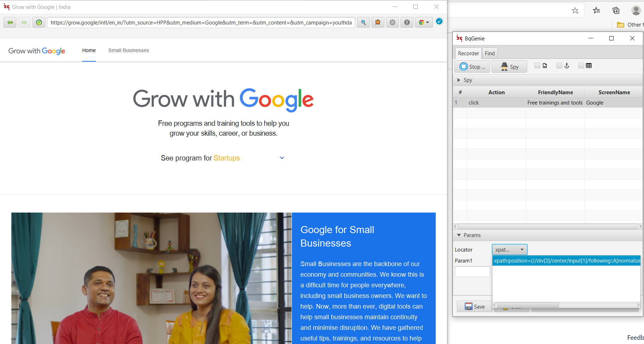Open the Chrome browser selector dropdown
This screenshot has height=344, width=644.
(424, 22)
